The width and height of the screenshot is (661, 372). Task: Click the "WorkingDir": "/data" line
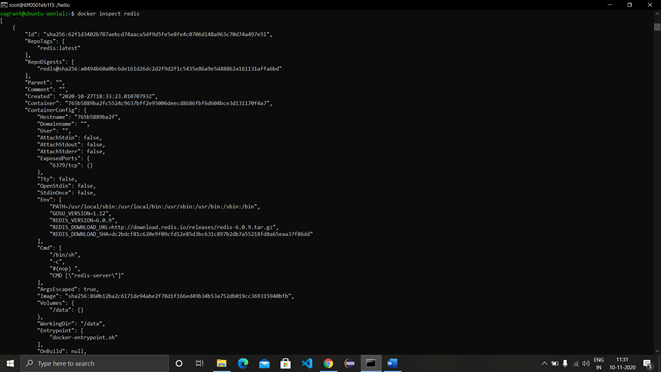click(71, 323)
